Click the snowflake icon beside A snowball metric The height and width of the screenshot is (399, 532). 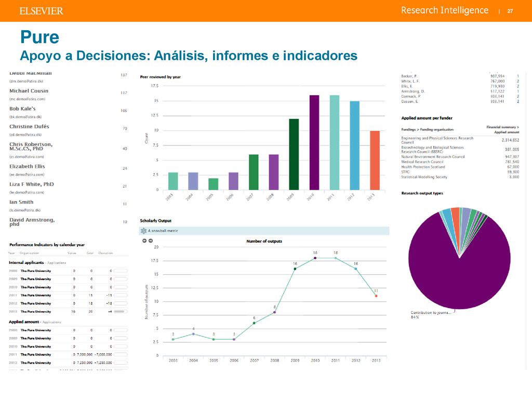pyautogui.click(x=144, y=231)
